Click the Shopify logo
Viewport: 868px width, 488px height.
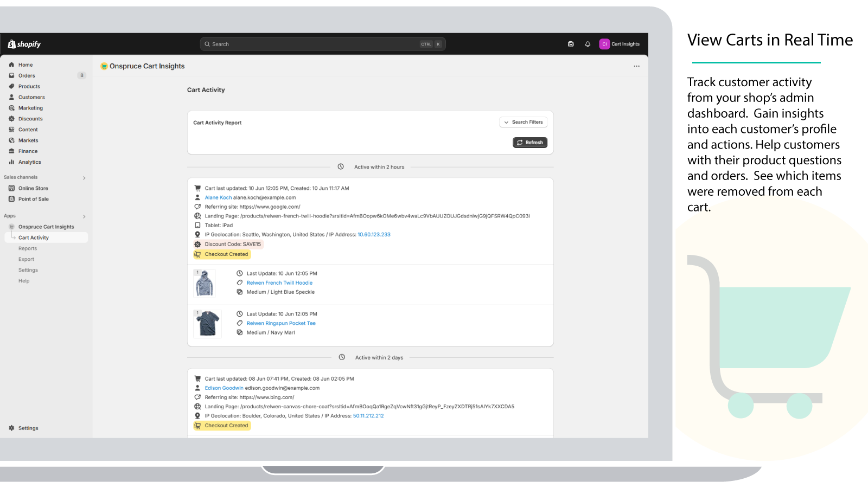[24, 44]
